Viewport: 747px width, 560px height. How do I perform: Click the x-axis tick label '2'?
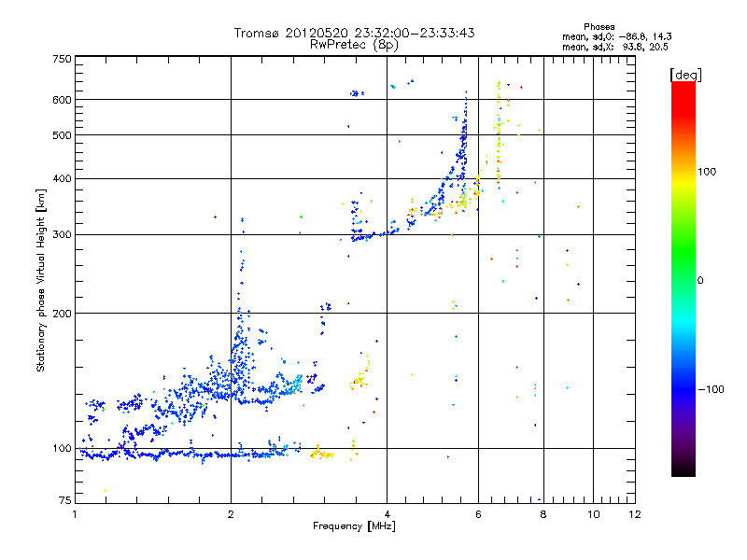[x=231, y=514]
